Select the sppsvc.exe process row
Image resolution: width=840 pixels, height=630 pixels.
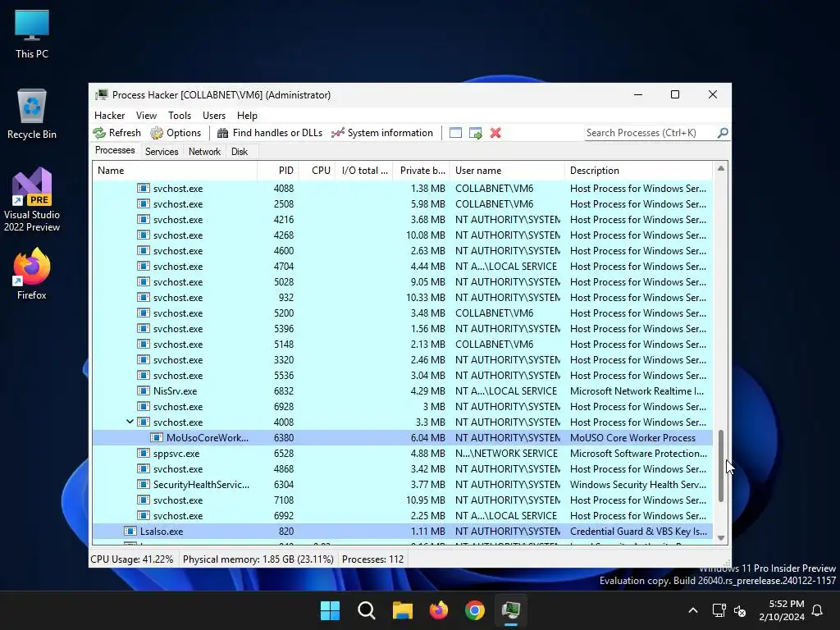point(402,453)
